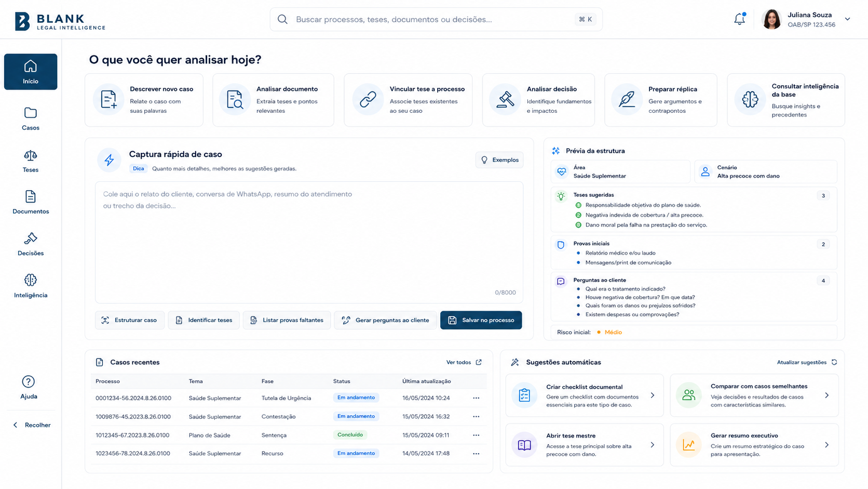
Task: Open options for process 1012345-67.2023.8.26.0100
Action: (x=476, y=435)
